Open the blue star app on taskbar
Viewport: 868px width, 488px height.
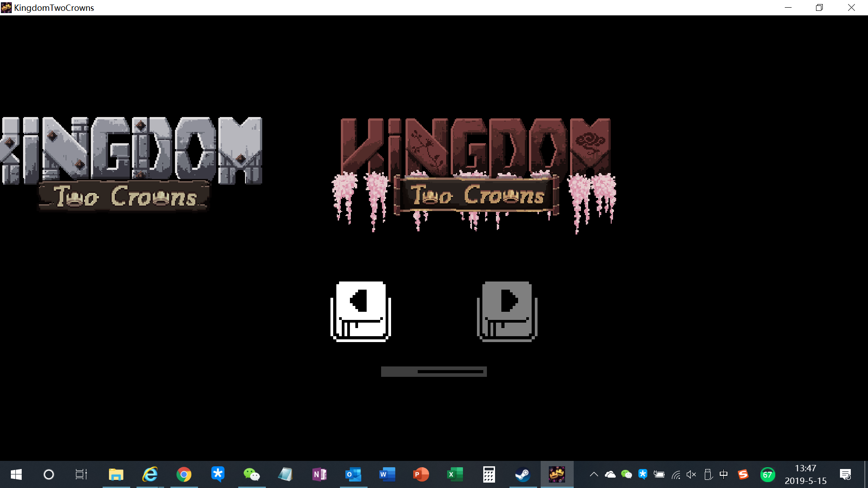pos(218,474)
